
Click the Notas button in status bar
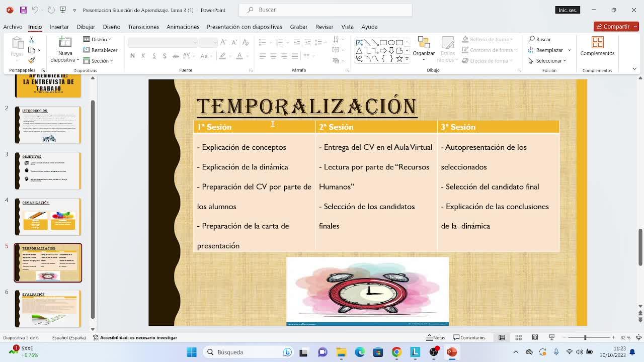pos(436,337)
